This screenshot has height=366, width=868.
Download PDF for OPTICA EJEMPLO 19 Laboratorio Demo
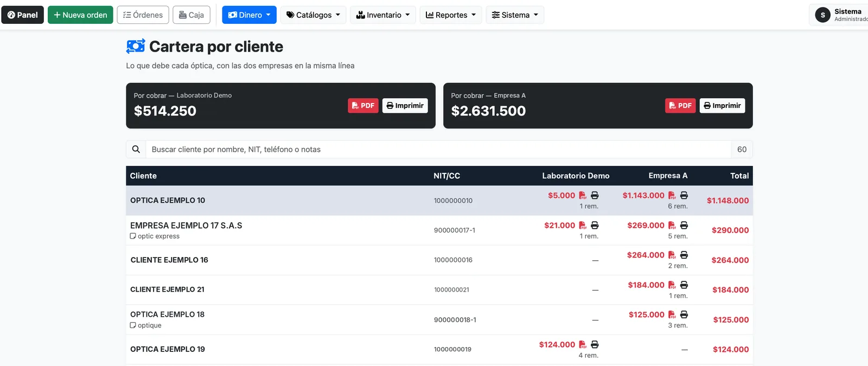pyautogui.click(x=583, y=344)
